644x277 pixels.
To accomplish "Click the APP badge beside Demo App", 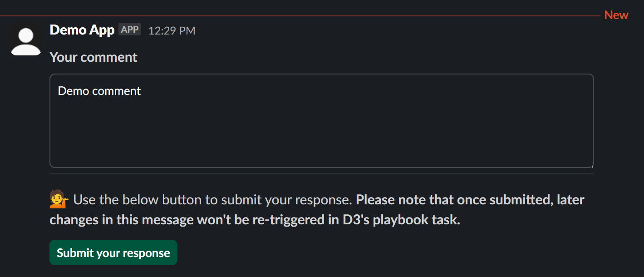I will pos(130,30).
